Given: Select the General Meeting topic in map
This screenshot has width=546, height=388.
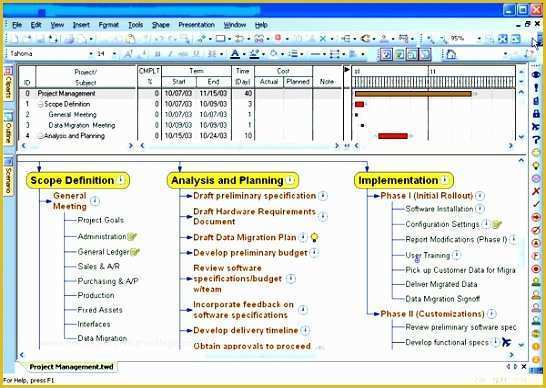Looking at the screenshot, I should pos(70,201).
